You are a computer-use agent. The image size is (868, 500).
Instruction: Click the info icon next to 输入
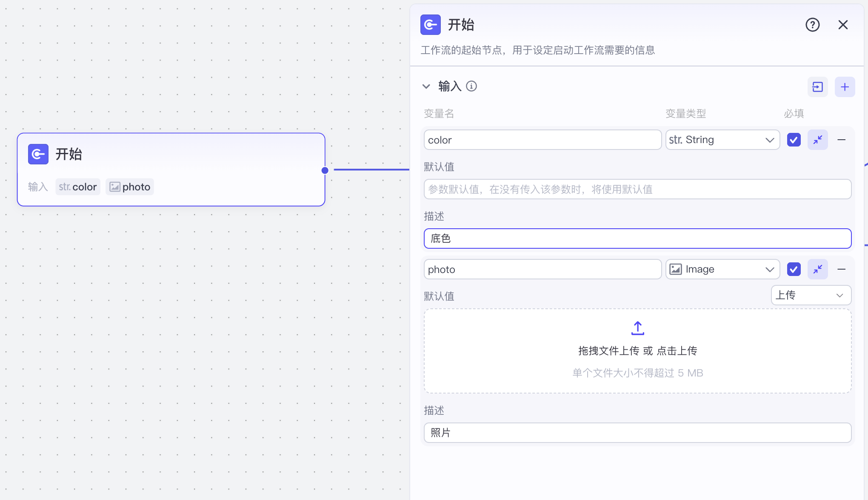[471, 86]
